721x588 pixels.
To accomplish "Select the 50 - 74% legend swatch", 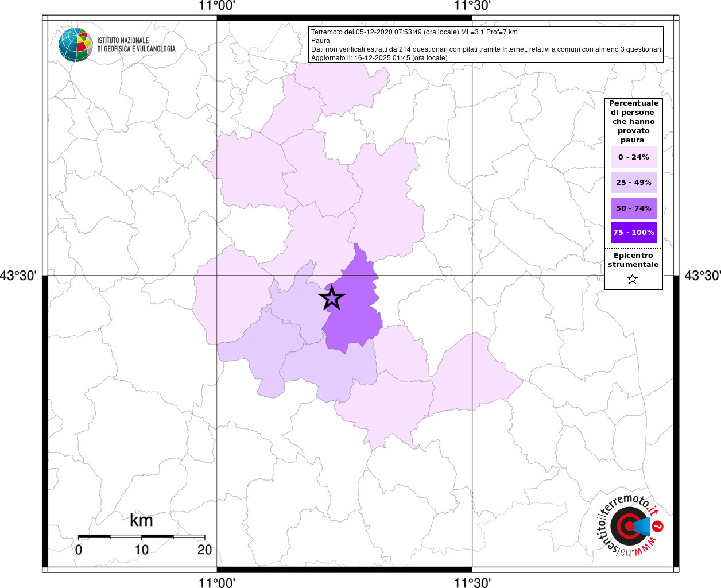I will (634, 208).
